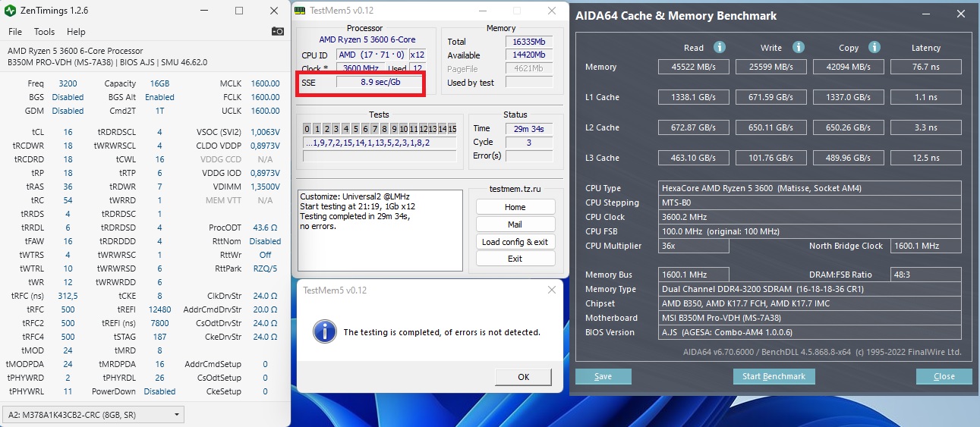The image size is (980, 427).
Task: Click the L1 Cache read 1338.1 GB/s field
Action: coord(694,97)
